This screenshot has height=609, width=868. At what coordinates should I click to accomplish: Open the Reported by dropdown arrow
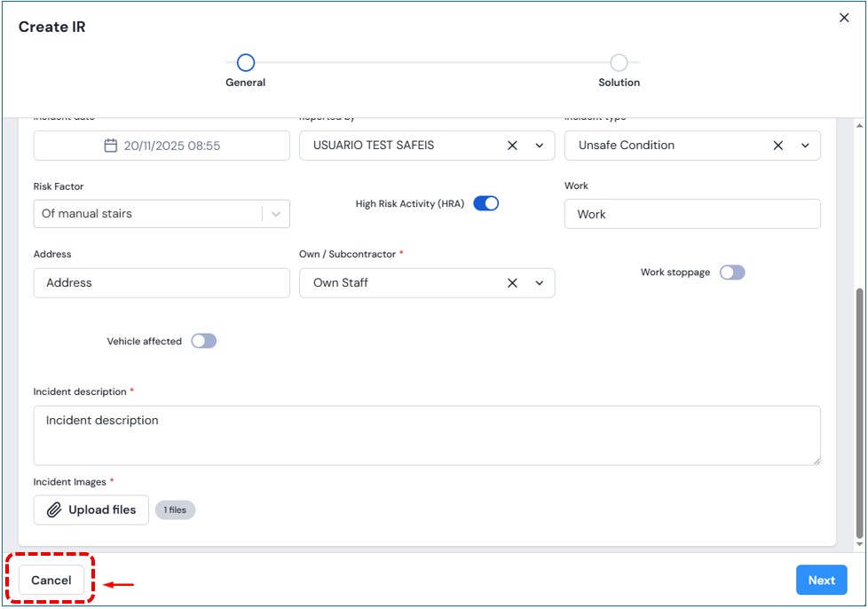540,146
